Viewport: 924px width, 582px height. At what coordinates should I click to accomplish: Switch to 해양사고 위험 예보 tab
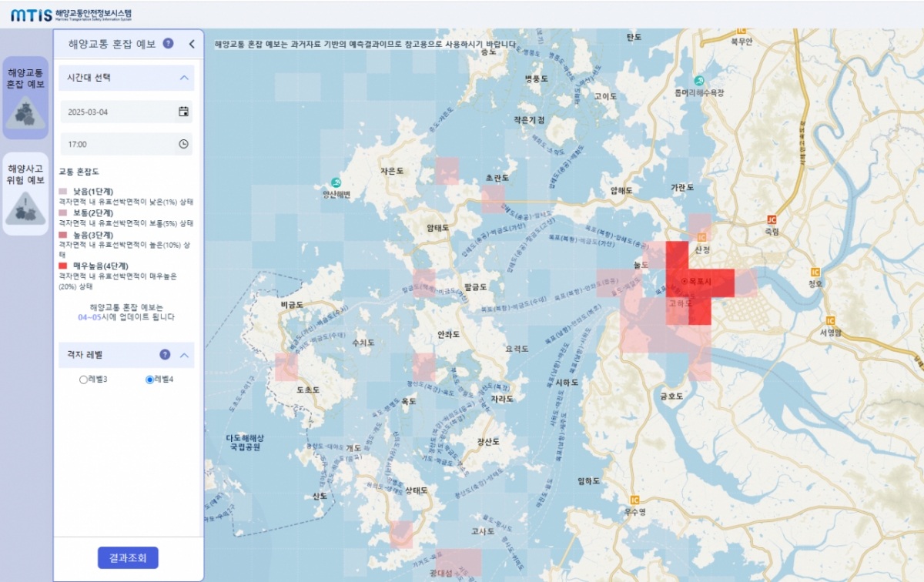(25, 194)
